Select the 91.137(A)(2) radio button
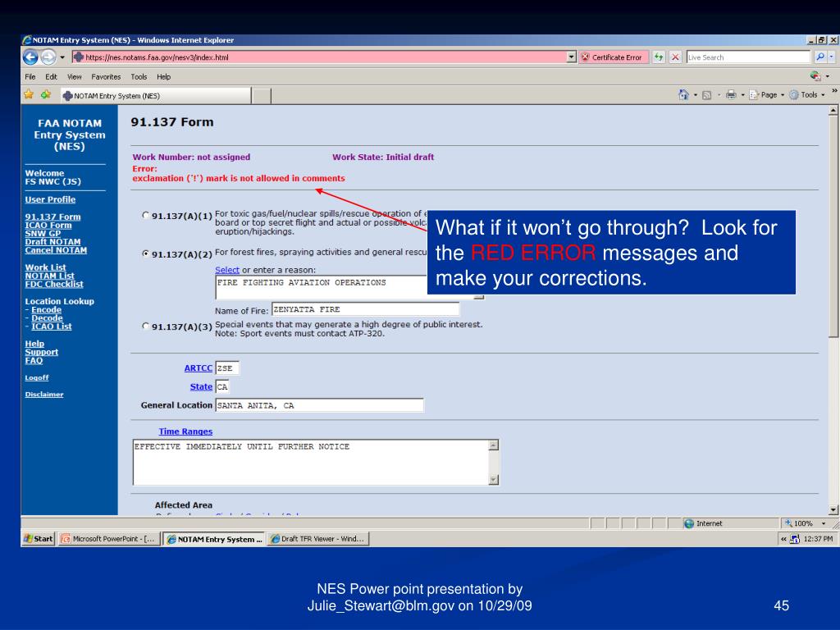The image size is (840, 630). point(145,253)
